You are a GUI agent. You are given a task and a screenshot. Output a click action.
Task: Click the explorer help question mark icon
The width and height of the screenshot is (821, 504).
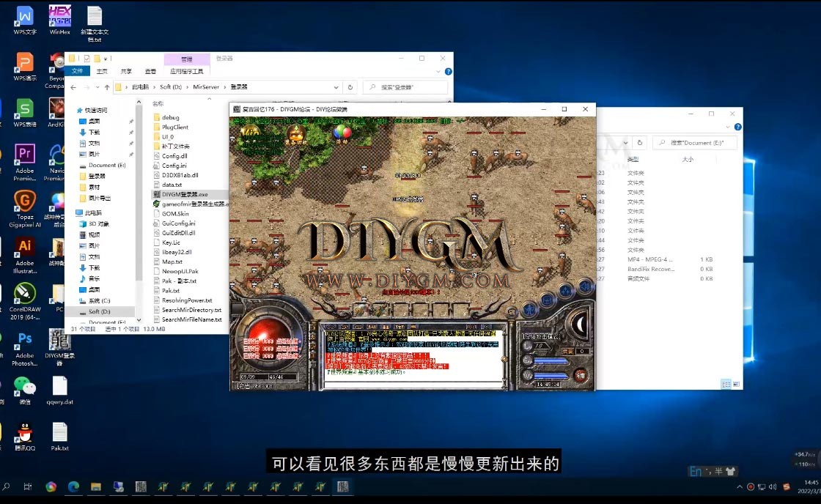click(x=448, y=71)
